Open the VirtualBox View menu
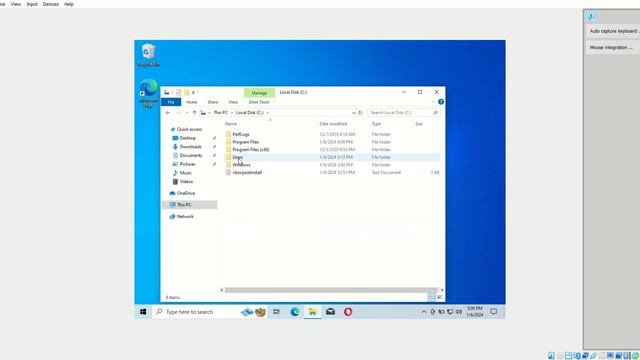The width and height of the screenshot is (640, 360). click(16, 4)
